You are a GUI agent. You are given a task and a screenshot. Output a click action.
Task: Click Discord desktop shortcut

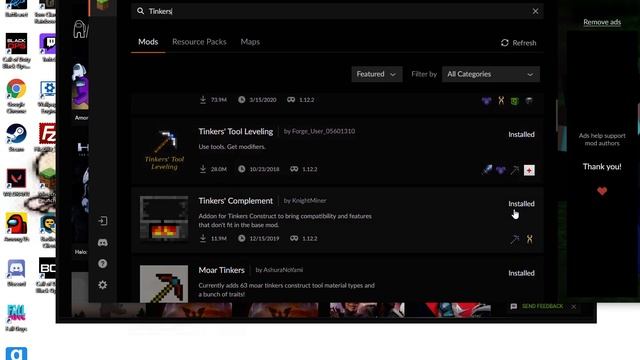(16, 273)
